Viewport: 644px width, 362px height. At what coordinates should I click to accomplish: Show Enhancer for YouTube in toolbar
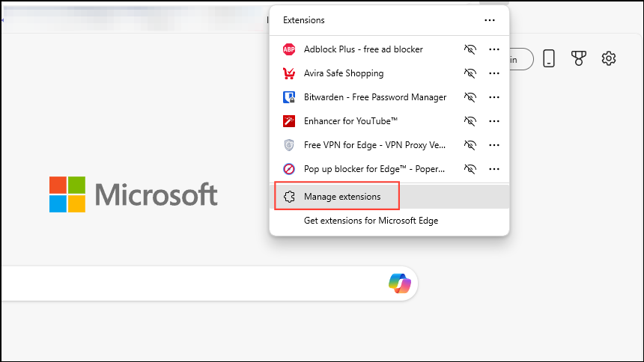coord(470,121)
